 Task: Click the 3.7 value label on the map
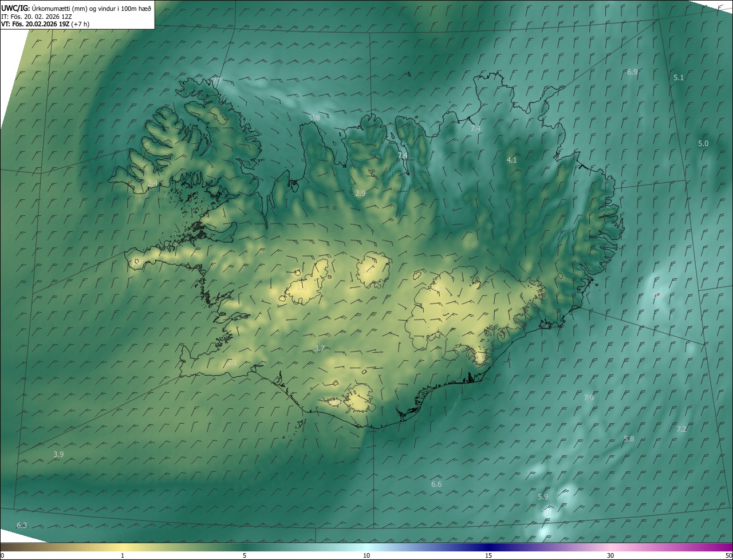pos(320,348)
